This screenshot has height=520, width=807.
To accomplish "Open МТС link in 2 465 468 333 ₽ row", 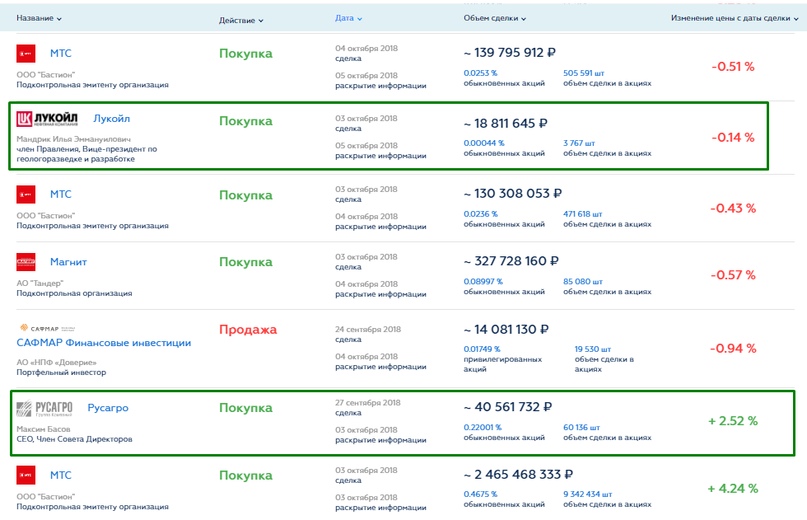I will 61,475.
